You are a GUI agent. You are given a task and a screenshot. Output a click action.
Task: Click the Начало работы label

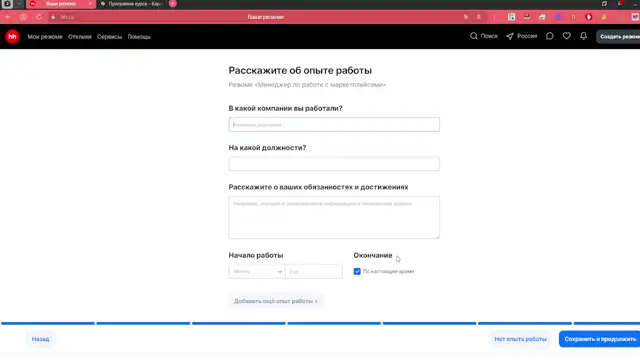[x=256, y=255]
